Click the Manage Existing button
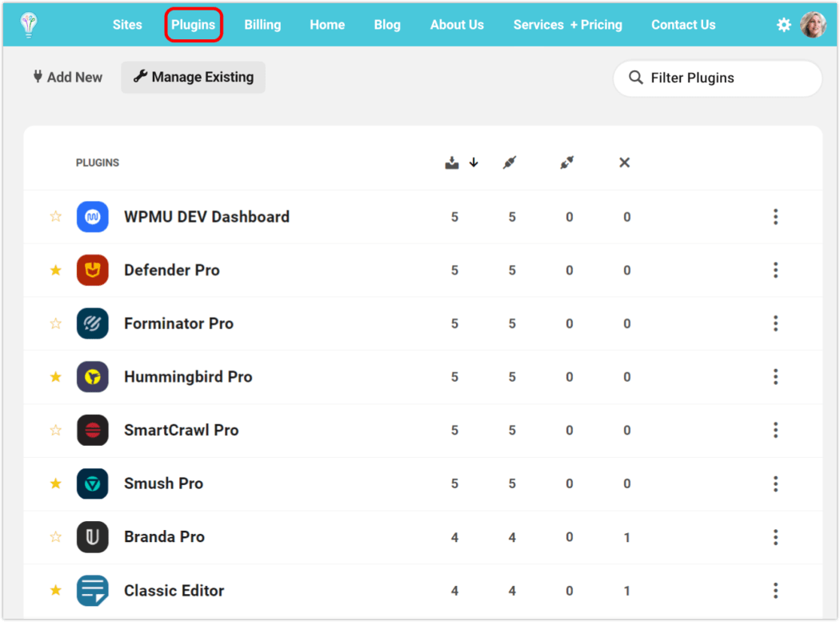The image size is (840, 622). [x=193, y=77]
